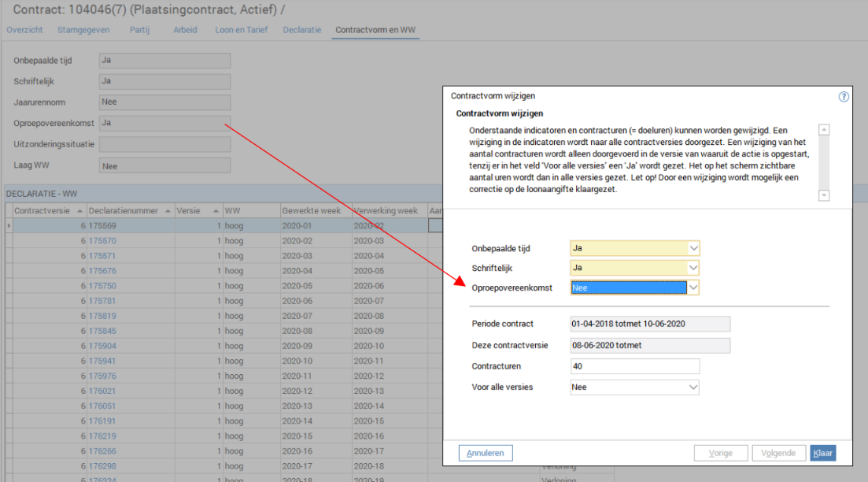Click scroll-down arrow in description text box
868x482 pixels.
tap(824, 195)
